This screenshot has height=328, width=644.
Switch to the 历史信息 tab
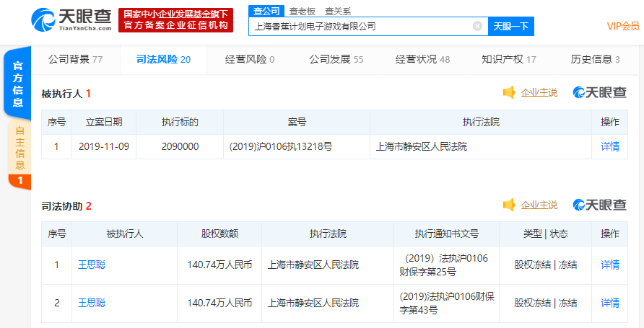595,59
